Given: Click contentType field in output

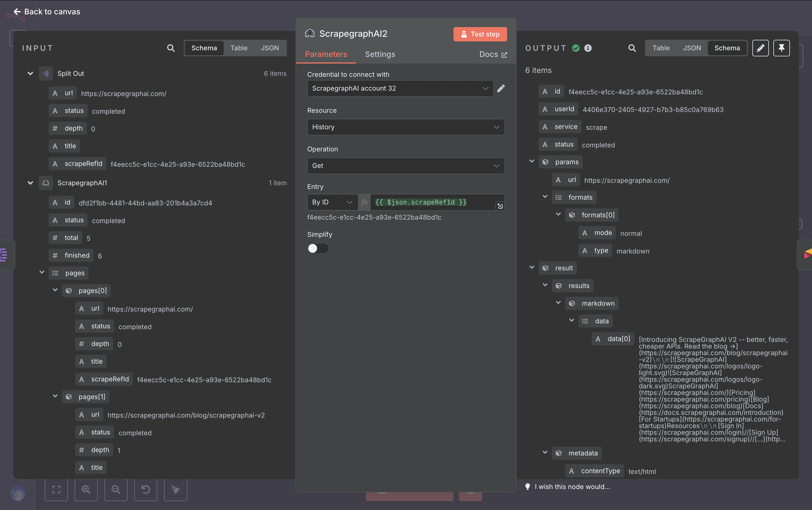Looking at the screenshot, I should [595, 471].
